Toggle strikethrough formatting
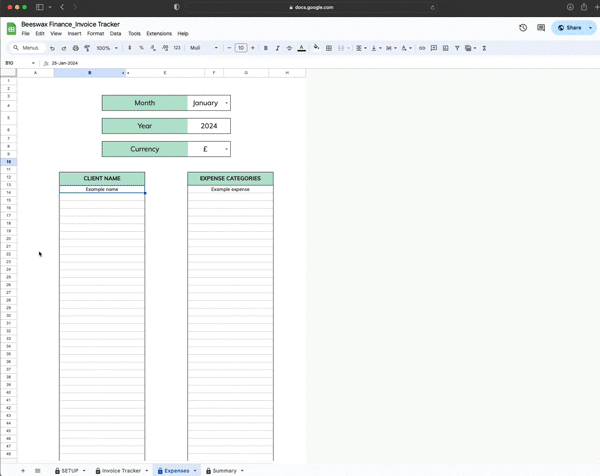The image size is (600, 476). tap(290, 48)
